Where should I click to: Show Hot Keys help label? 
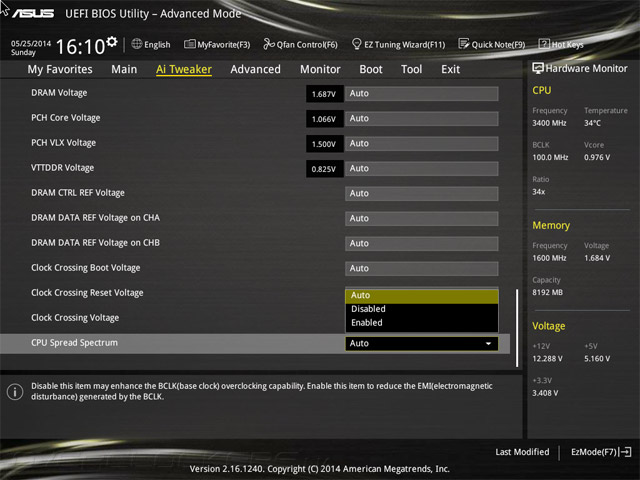[567, 44]
